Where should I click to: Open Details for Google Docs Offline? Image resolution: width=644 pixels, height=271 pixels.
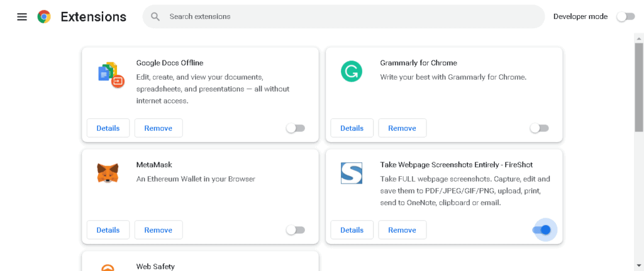pyautogui.click(x=108, y=128)
